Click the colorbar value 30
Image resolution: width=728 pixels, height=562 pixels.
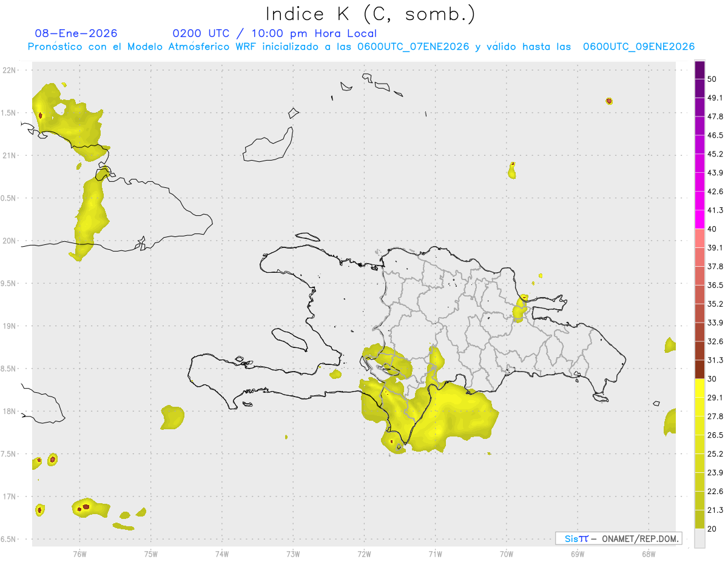[x=712, y=379]
